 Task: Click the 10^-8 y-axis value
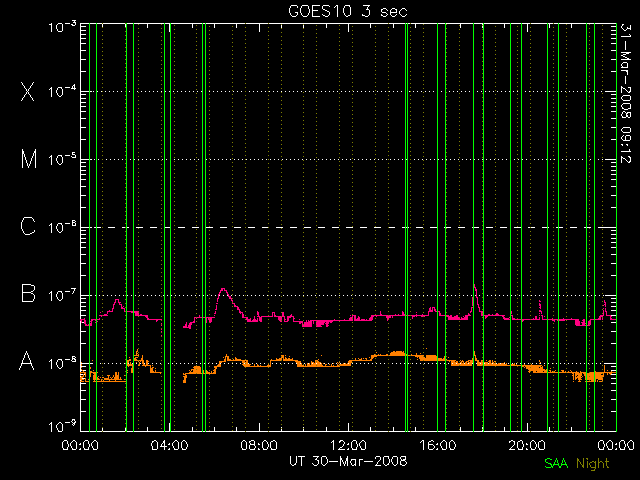click(x=62, y=363)
